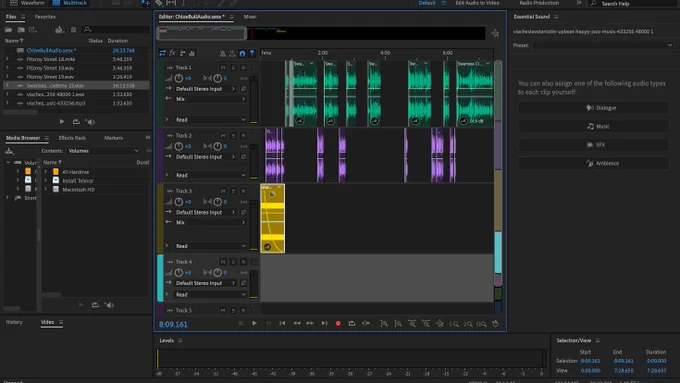The width and height of the screenshot is (680, 383).
Task: Open the Favorites tab
Action: (x=45, y=17)
